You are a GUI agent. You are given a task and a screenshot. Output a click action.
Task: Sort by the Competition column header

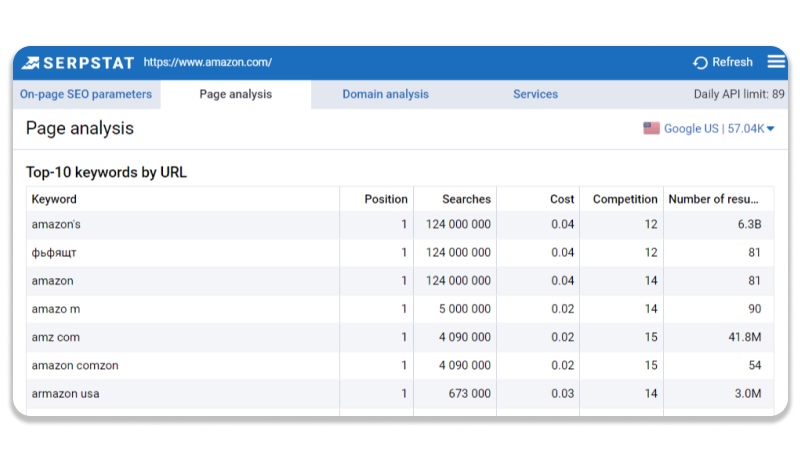click(x=625, y=199)
